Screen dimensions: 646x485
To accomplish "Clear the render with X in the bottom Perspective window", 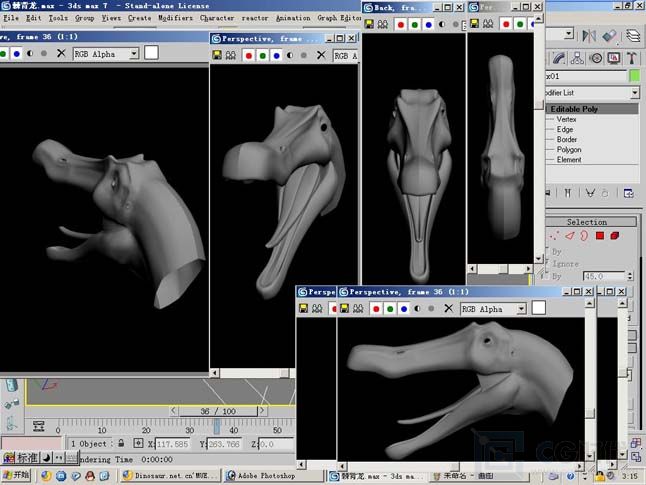I will [x=447, y=310].
